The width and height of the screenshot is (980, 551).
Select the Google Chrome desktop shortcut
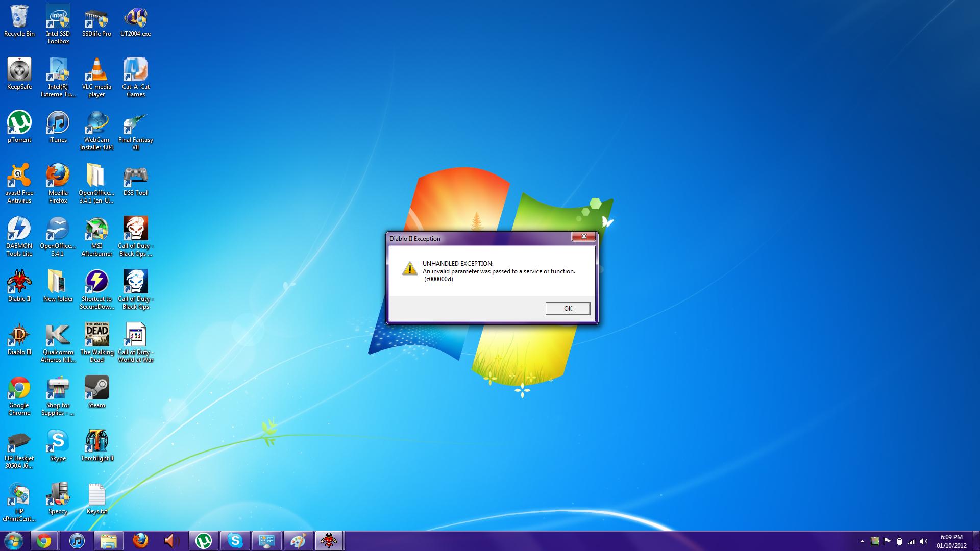19,396
